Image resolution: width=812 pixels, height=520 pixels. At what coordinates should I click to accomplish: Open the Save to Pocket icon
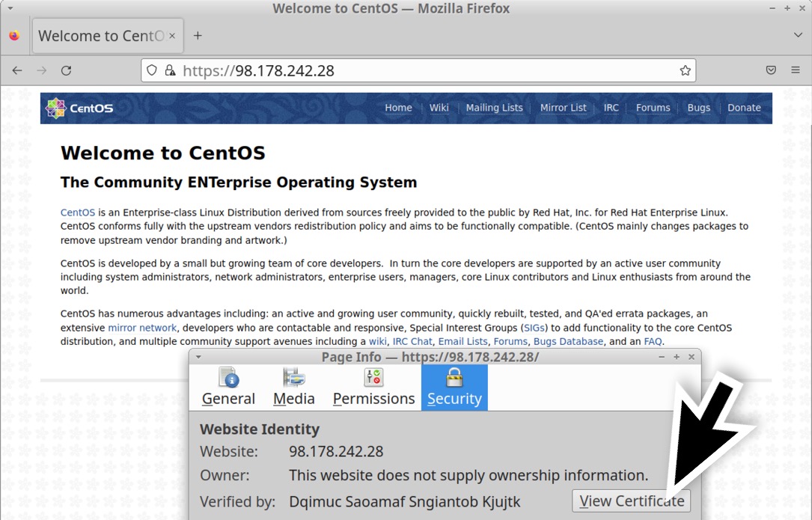pyautogui.click(x=771, y=70)
